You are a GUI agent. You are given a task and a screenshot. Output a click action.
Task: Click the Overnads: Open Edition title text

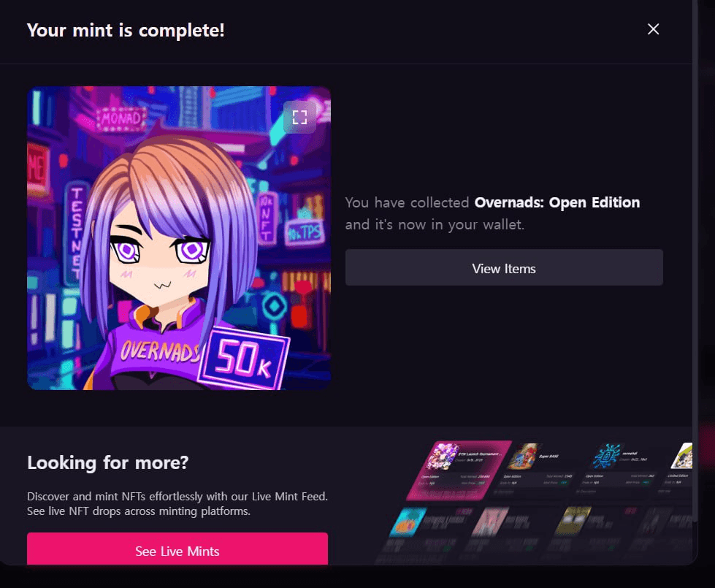pos(557,202)
